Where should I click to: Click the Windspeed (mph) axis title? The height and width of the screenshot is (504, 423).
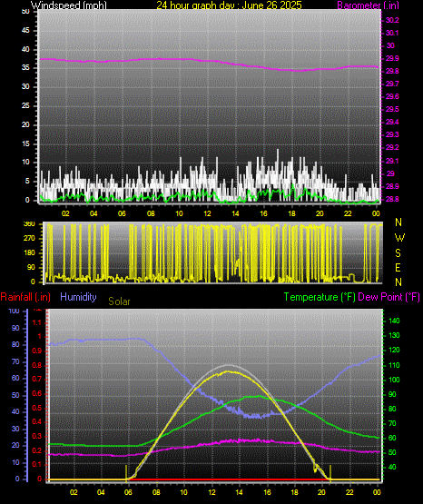pos(69,5)
